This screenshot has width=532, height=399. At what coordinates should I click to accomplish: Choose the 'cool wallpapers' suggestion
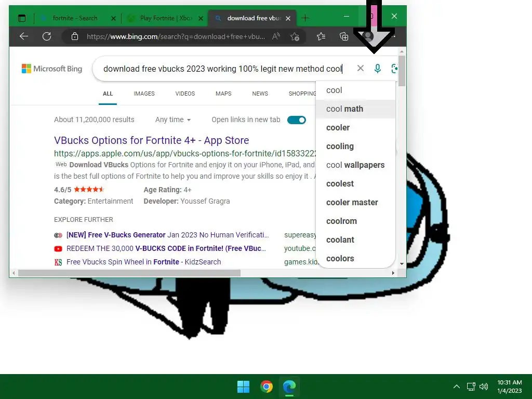[355, 165]
